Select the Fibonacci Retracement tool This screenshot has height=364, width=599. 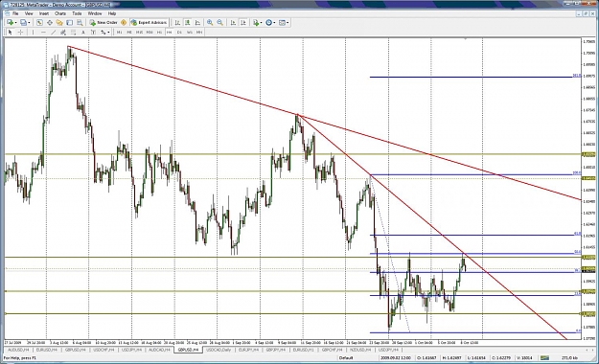(x=74, y=32)
